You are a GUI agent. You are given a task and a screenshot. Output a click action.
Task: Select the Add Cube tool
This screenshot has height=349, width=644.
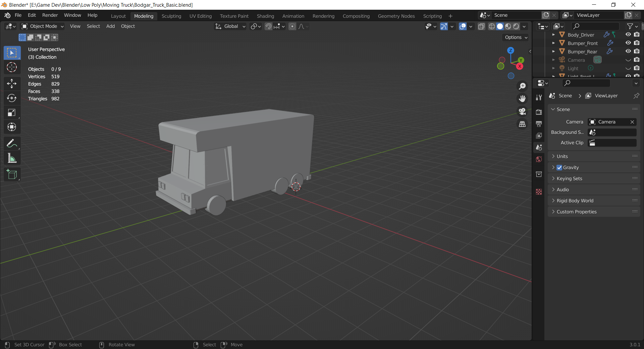[x=12, y=174]
